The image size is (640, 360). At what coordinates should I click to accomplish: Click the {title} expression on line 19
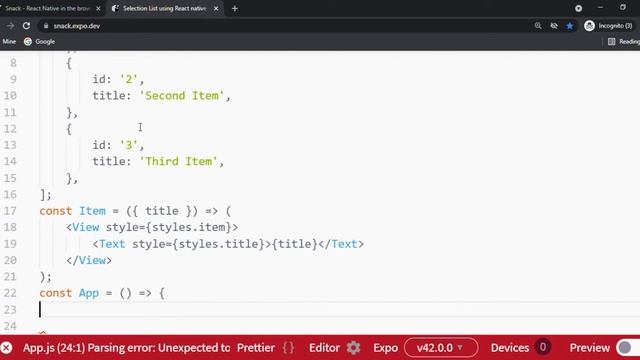[295, 244]
